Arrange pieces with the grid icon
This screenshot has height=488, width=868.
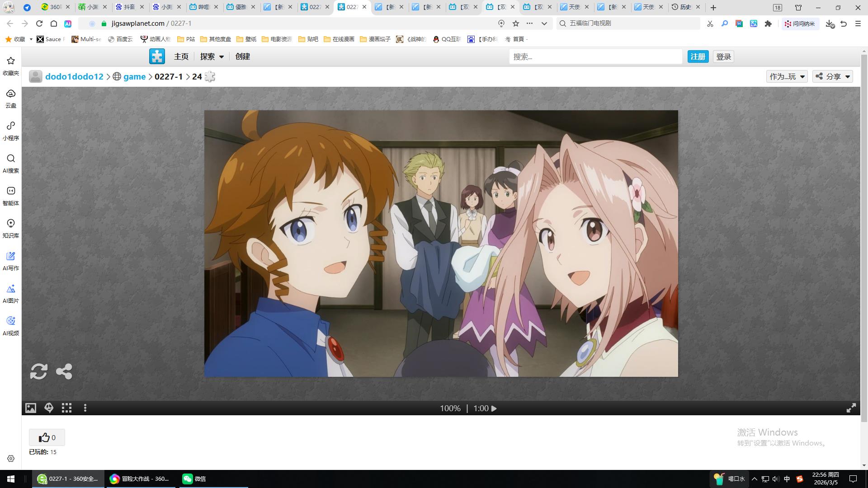pyautogui.click(x=67, y=408)
